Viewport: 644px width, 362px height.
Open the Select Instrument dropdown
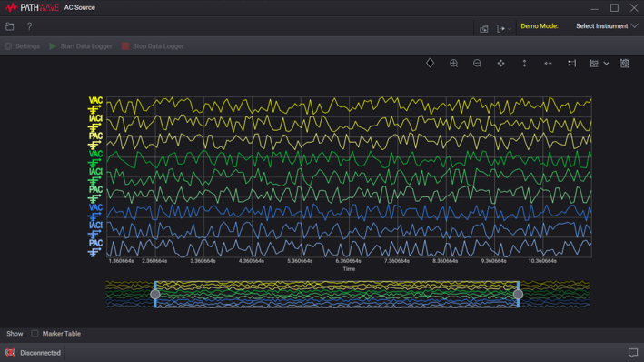[x=607, y=25]
